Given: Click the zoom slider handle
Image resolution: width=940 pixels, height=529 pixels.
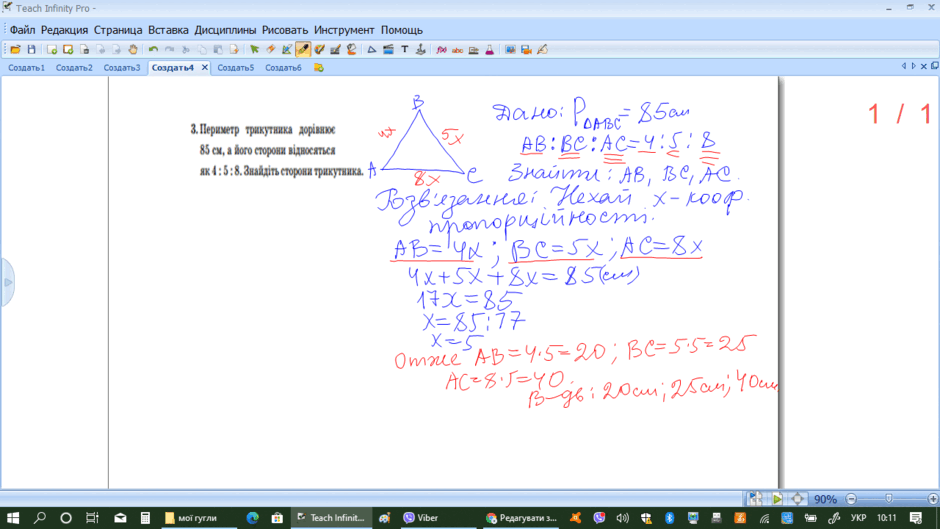Looking at the screenshot, I should pos(888,499).
